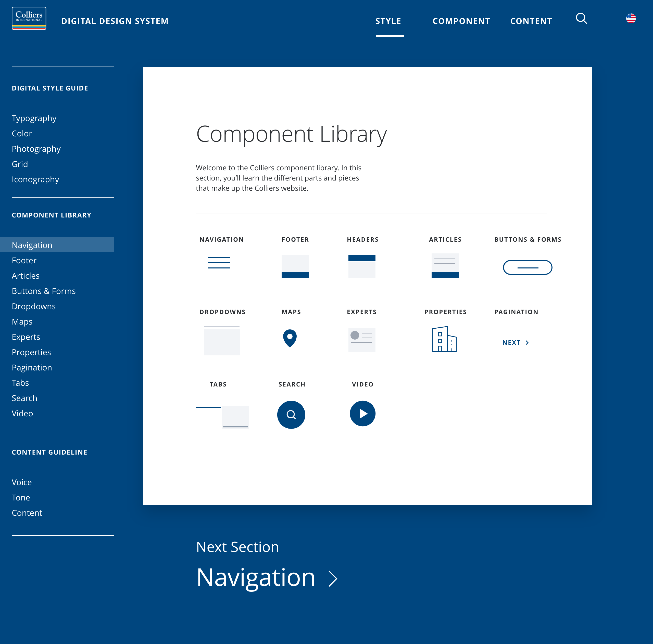Click the Navigation hamburger lines icon

219,263
